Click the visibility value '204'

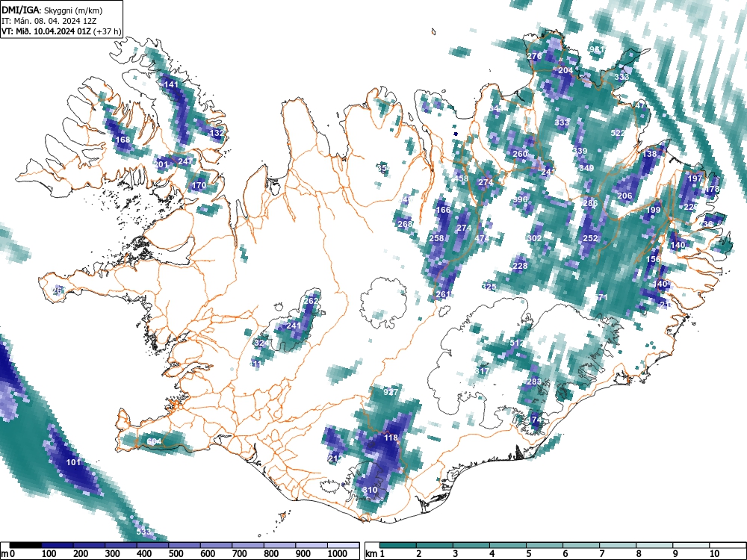click(x=566, y=70)
